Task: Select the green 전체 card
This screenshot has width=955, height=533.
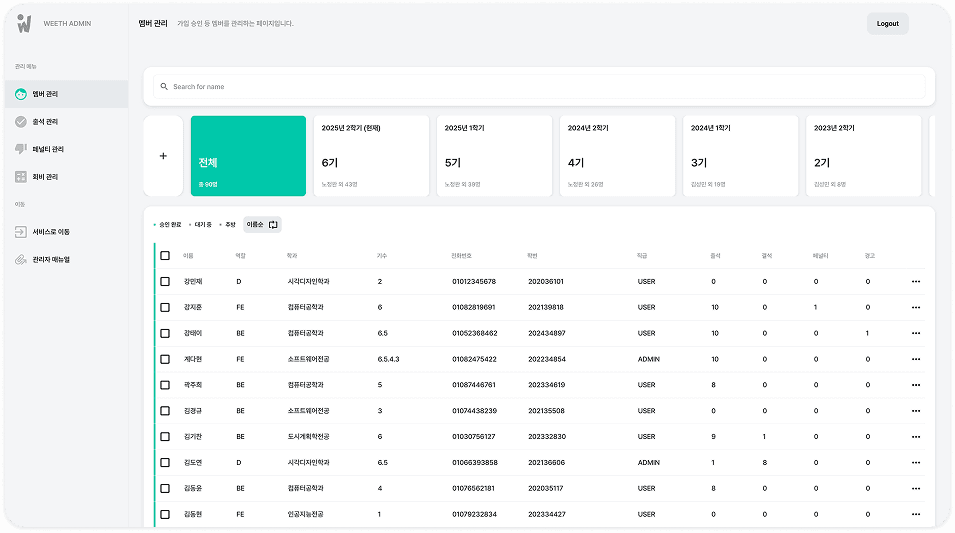Action: pyautogui.click(x=248, y=156)
